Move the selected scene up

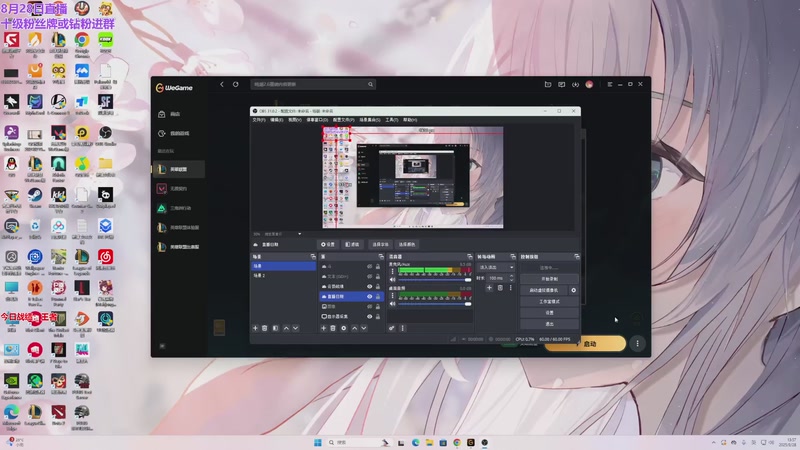286,328
